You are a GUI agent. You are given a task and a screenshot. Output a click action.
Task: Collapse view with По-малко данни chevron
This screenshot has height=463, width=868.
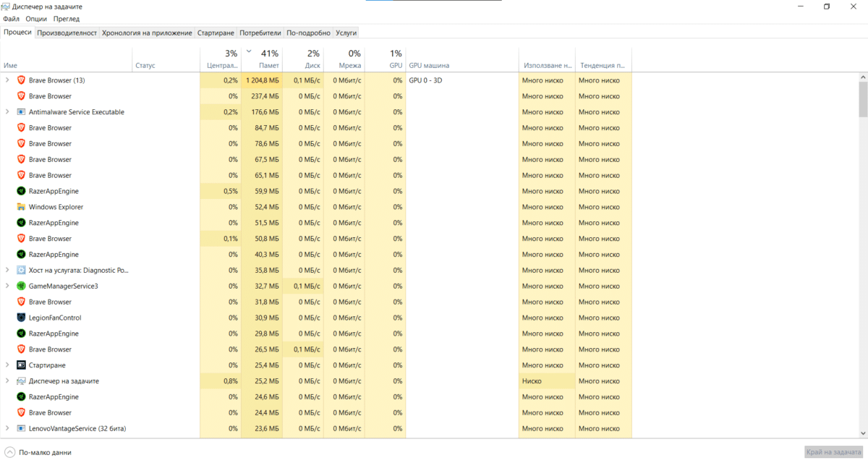pos(9,452)
